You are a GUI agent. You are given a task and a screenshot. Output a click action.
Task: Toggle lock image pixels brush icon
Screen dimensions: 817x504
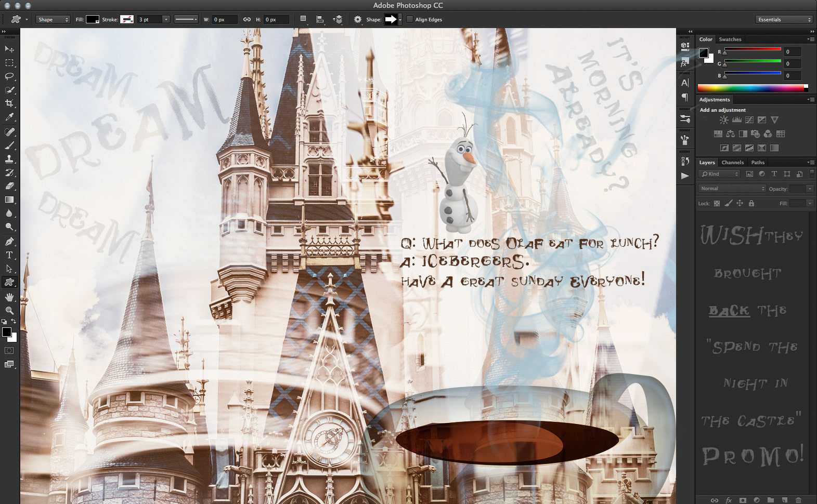click(x=729, y=203)
